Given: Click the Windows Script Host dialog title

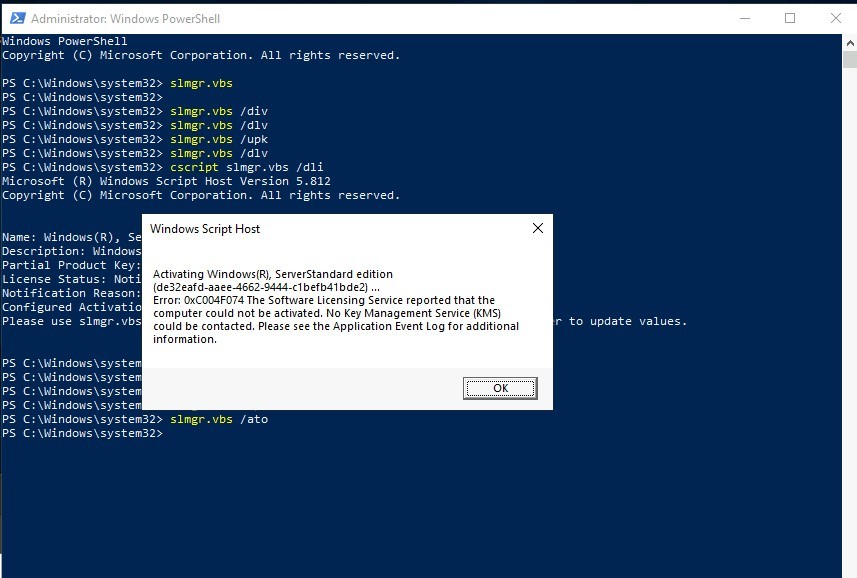Looking at the screenshot, I should pyautogui.click(x=205, y=229).
